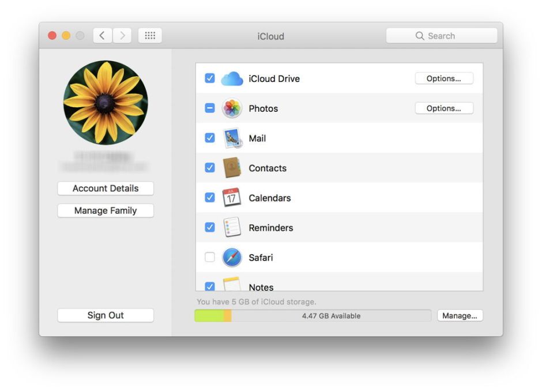542x392 pixels.
Task: Click the Reminders checklist icon
Action: pos(231,228)
